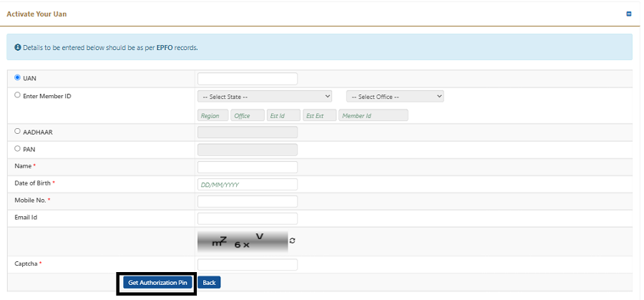Select the UAN radio button
Image resolution: width=644 pixels, height=300 pixels.
[17, 77]
